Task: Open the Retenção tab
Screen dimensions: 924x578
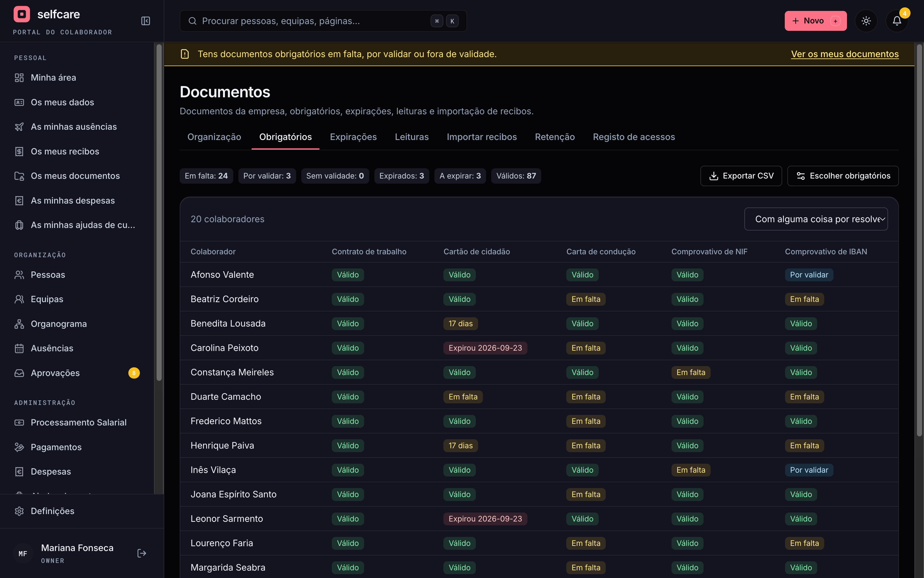Action: (554, 137)
